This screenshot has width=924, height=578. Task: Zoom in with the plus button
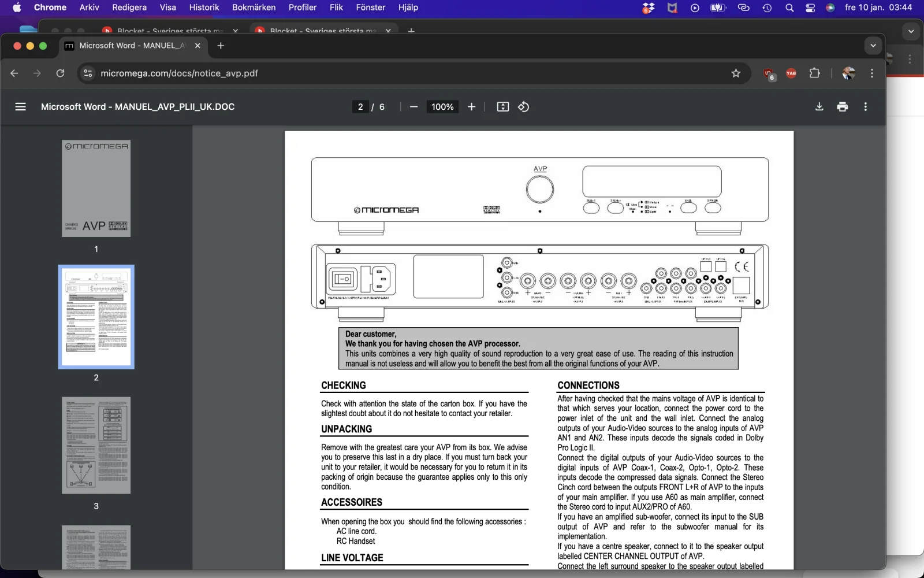pyautogui.click(x=472, y=107)
